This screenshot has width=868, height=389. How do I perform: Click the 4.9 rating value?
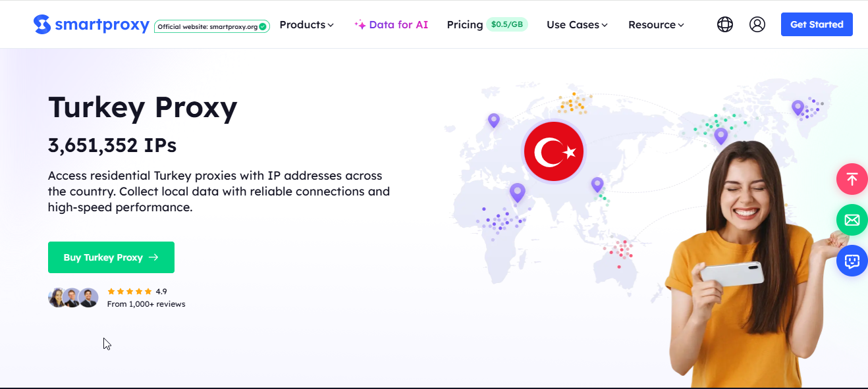[x=161, y=291]
